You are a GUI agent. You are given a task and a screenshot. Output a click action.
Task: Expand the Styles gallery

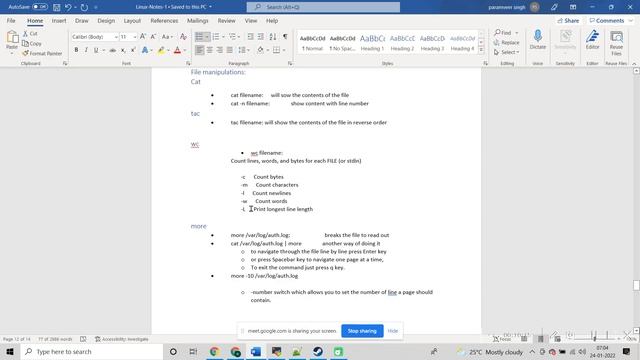tap(481, 50)
